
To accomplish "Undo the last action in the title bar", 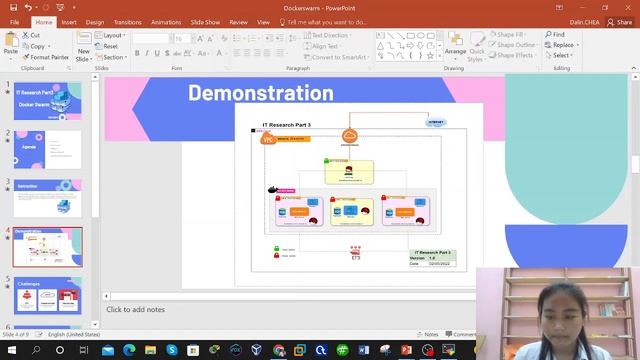I will (x=28, y=7).
